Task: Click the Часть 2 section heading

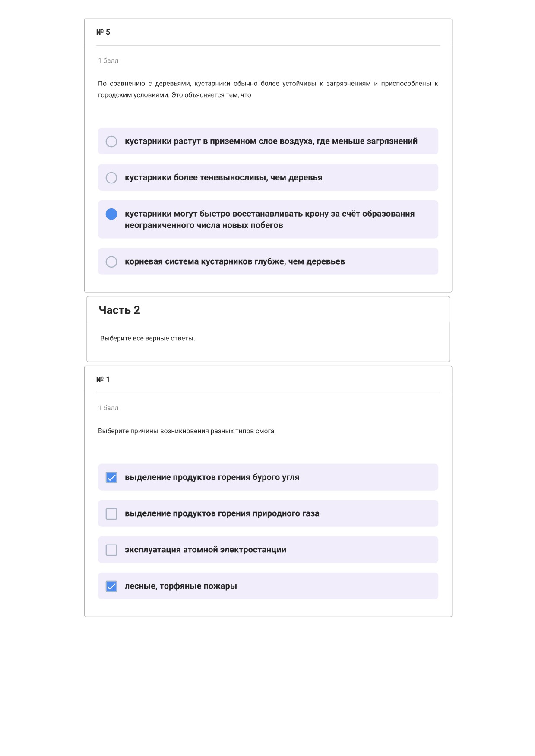Action: click(120, 310)
